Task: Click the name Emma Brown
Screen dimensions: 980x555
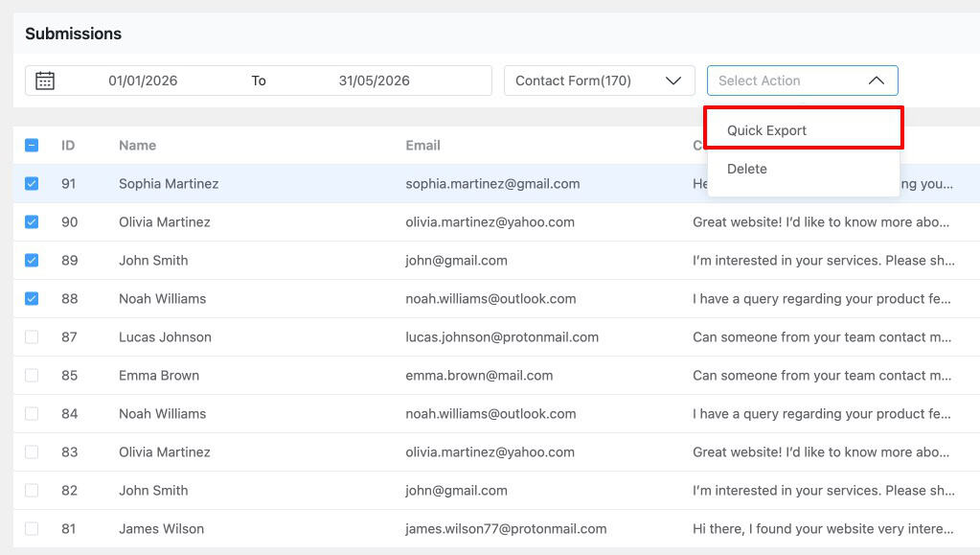Action: coord(159,376)
